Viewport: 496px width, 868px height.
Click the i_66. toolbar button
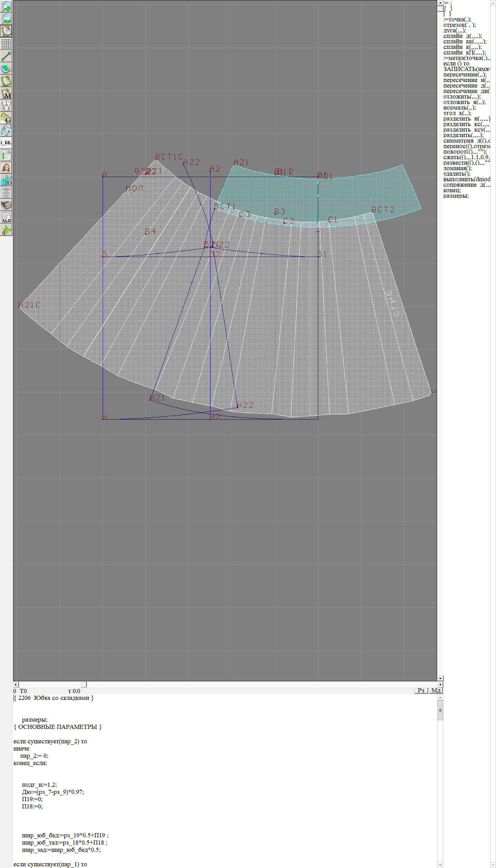tap(6, 143)
